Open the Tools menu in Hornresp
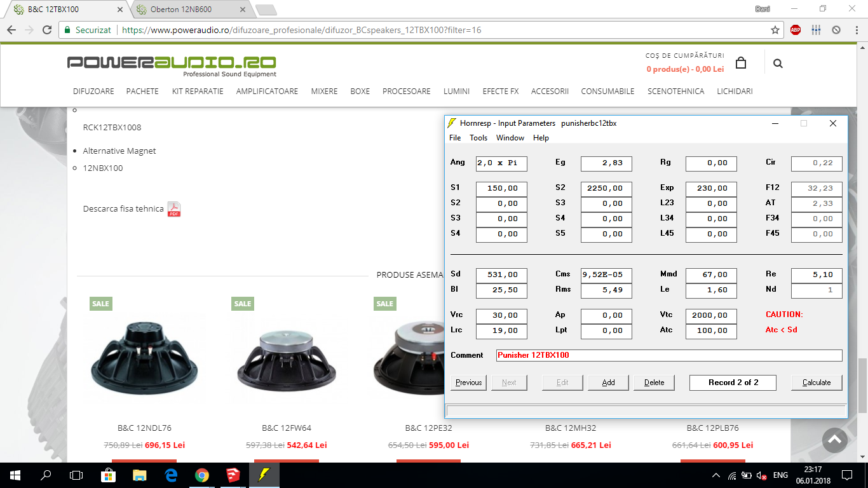The width and height of the screenshot is (868, 488). tap(478, 138)
